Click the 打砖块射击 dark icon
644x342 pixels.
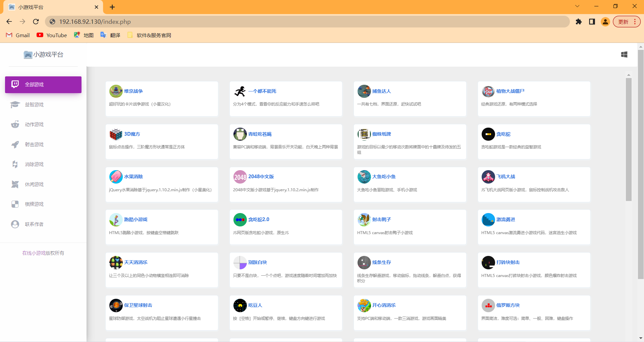488,263
